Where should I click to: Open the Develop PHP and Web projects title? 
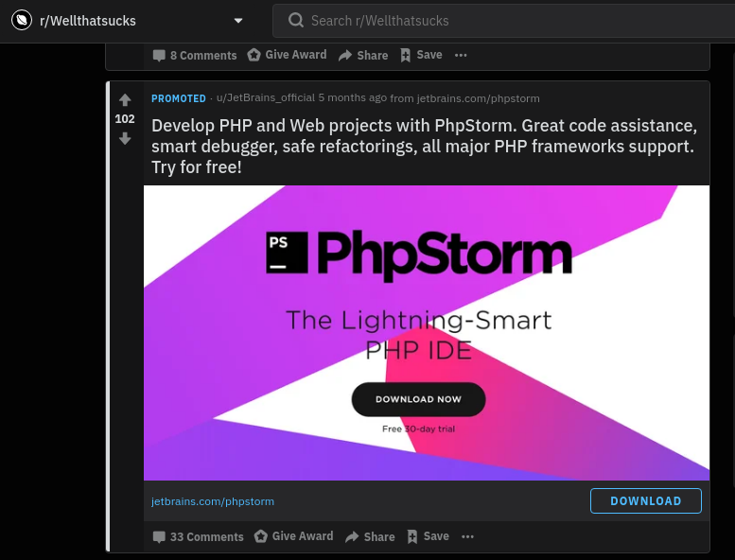[424, 147]
